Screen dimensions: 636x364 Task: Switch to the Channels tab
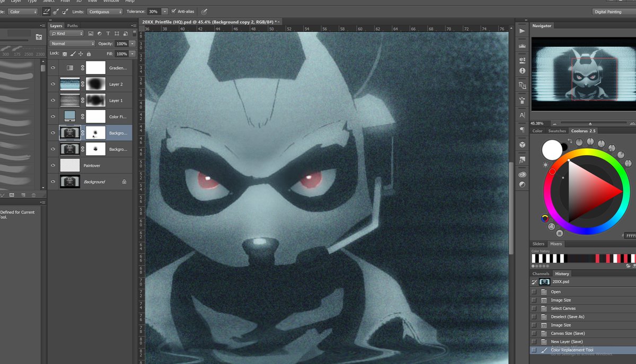pos(541,273)
